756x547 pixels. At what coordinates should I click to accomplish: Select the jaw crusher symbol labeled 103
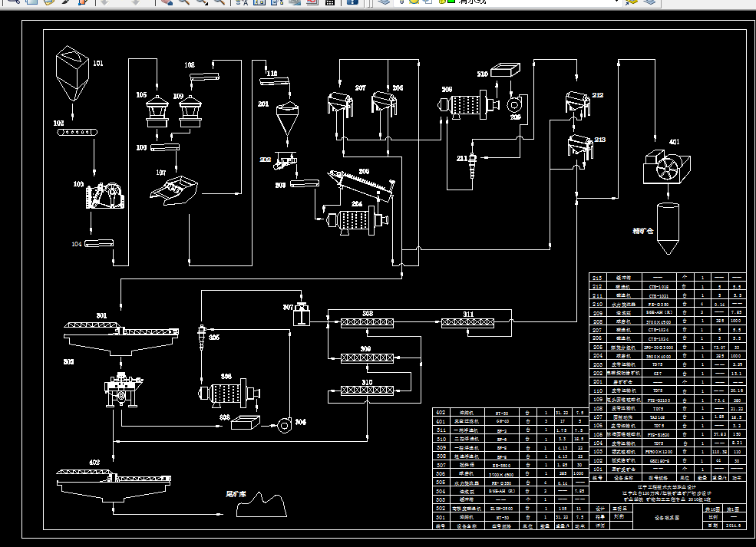105,196
